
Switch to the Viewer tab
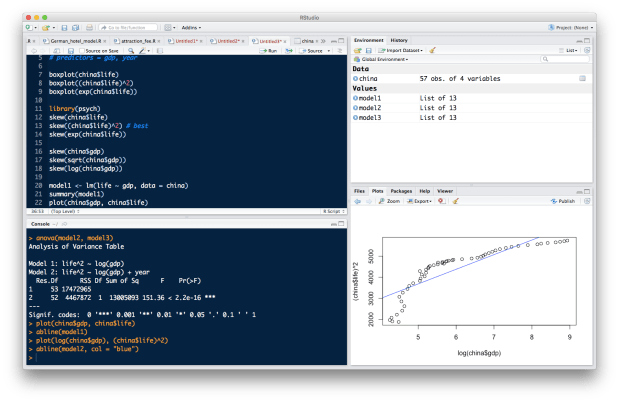(445, 191)
